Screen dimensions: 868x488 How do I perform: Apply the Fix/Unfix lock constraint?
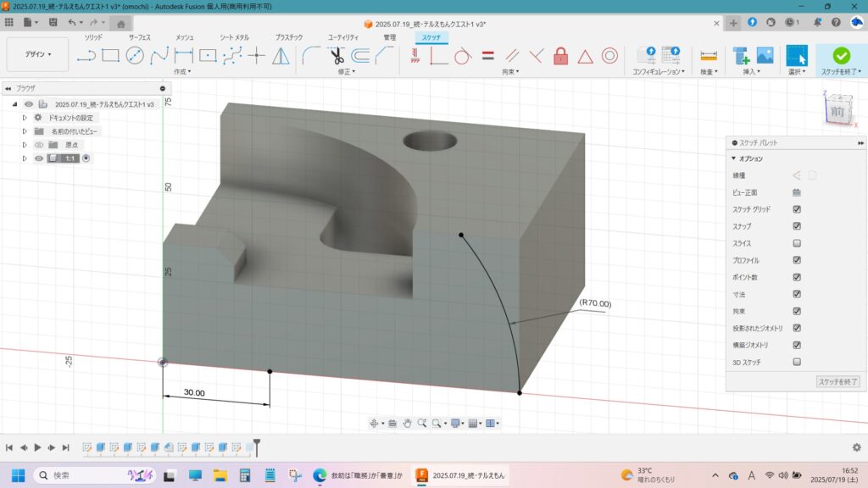point(560,56)
